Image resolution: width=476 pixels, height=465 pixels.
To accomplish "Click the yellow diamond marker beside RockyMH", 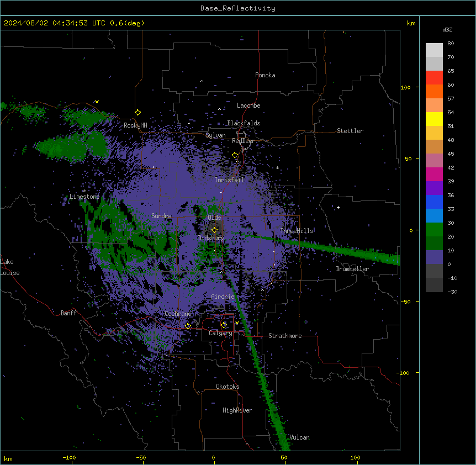I will [x=138, y=113].
